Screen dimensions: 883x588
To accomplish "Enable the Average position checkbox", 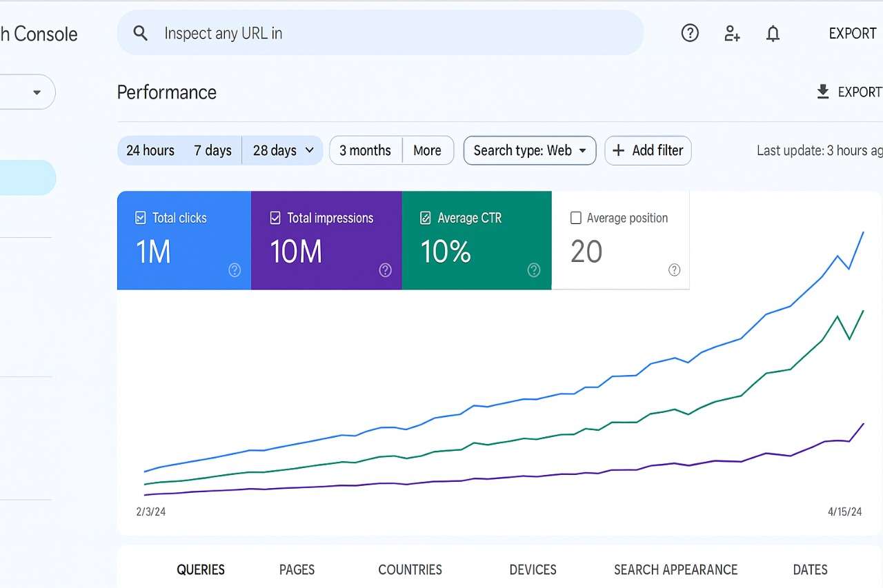I will 576,218.
